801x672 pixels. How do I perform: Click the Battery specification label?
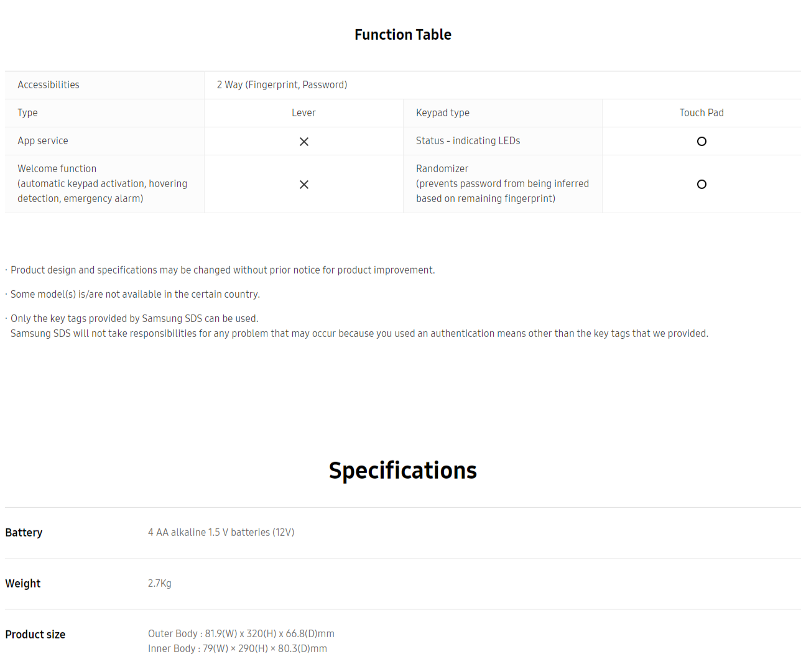24,533
